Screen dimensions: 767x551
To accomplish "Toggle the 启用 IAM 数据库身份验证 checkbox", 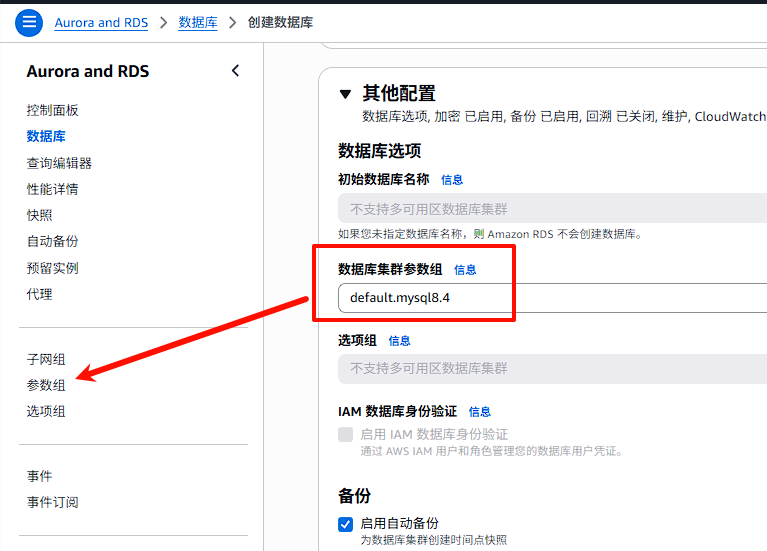I will click(x=345, y=435).
